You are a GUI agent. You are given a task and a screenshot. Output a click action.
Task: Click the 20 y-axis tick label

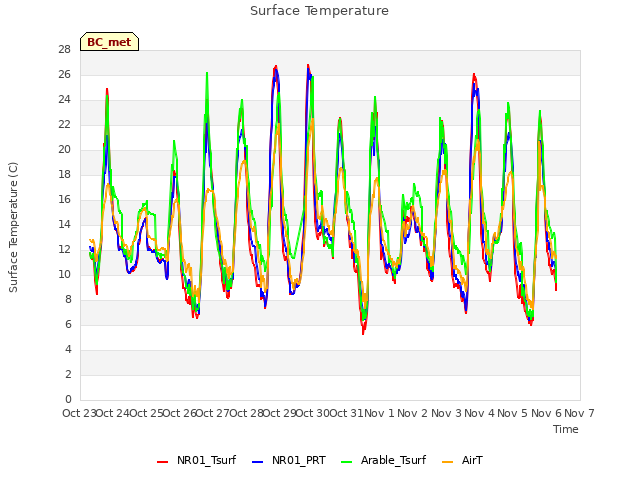click(x=65, y=150)
